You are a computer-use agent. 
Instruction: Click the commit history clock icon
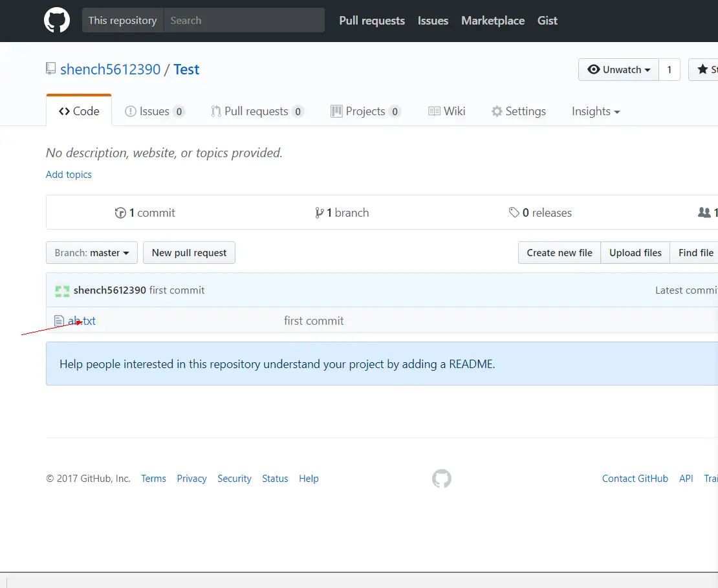[x=120, y=213]
